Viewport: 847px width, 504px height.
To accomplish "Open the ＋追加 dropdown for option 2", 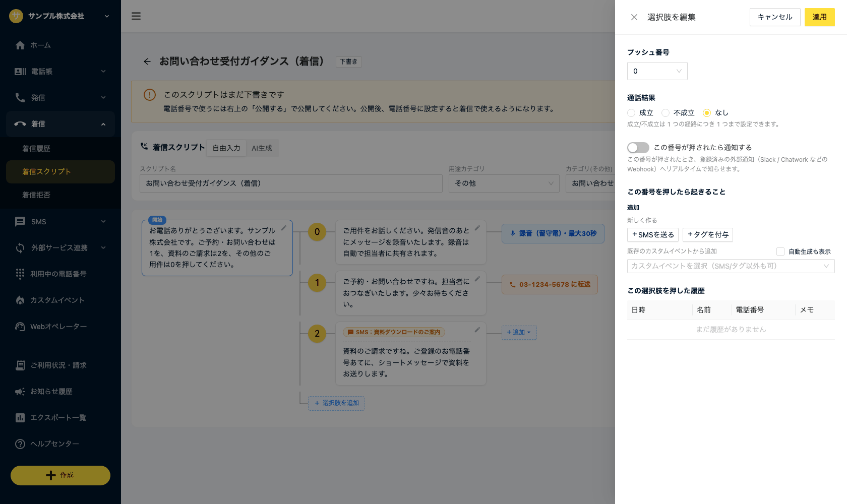I will click(519, 333).
